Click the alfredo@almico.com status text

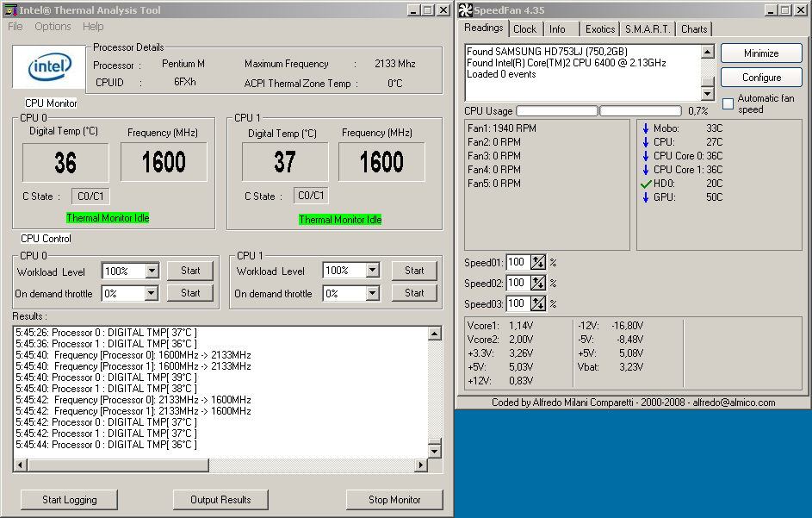(x=734, y=403)
